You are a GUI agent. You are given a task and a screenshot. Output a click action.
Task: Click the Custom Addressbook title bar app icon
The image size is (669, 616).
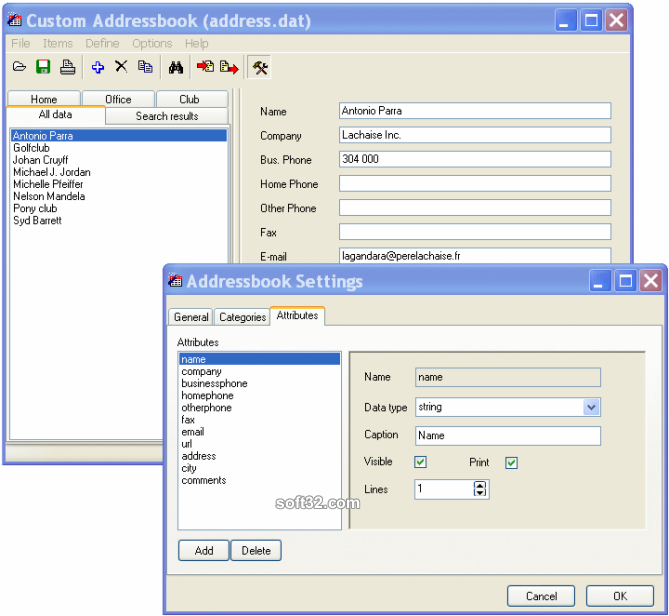click(15, 20)
